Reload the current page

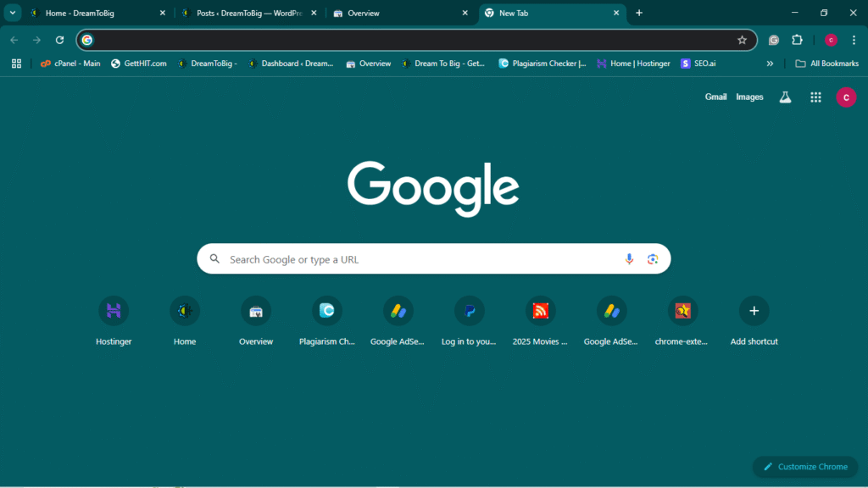coord(59,40)
